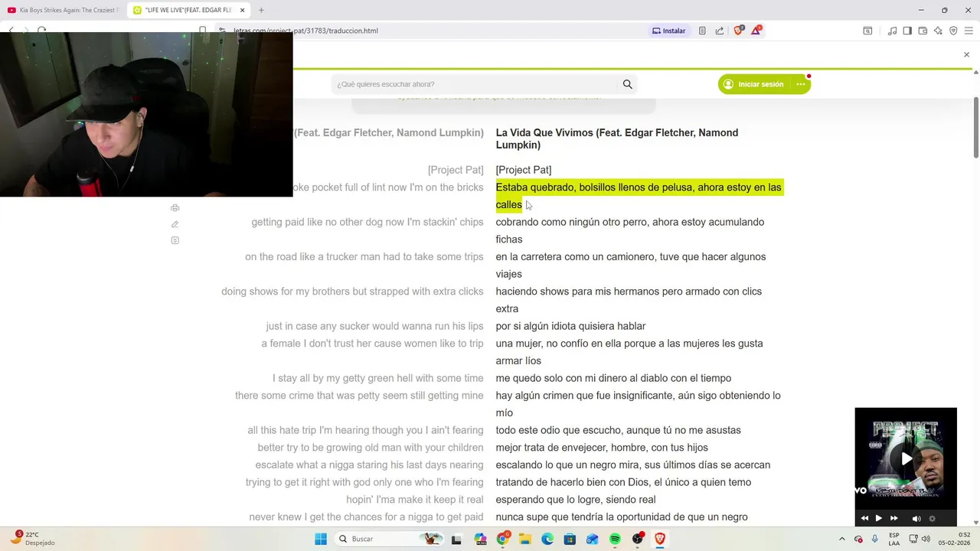Click the English line 'just in case any sucker'

(x=374, y=326)
